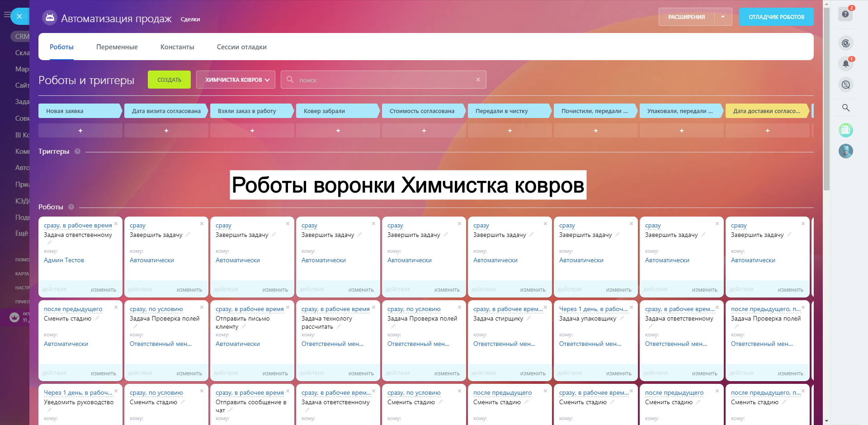Close the left menu with the blue X button

click(19, 16)
